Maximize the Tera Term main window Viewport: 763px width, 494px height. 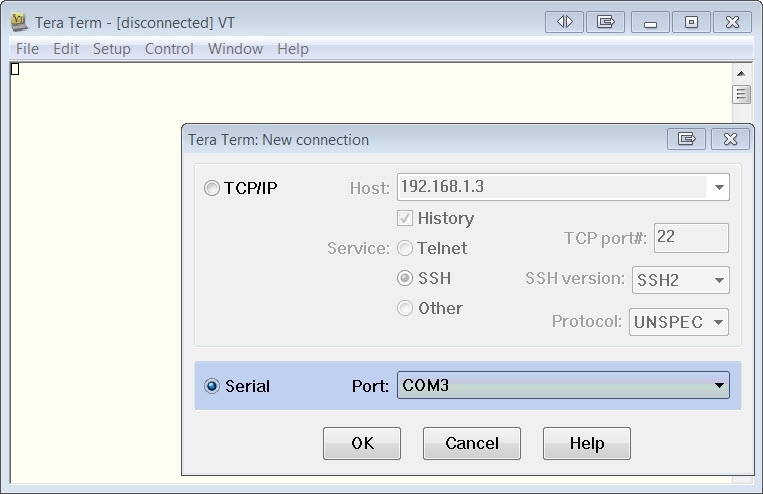(x=691, y=21)
